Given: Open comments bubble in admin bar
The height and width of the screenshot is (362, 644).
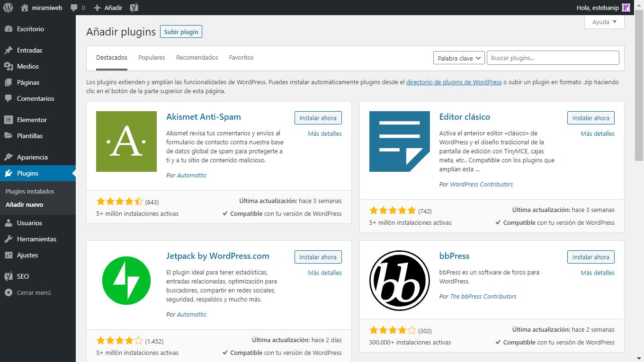Looking at the screenshot, I should [74, 8].
